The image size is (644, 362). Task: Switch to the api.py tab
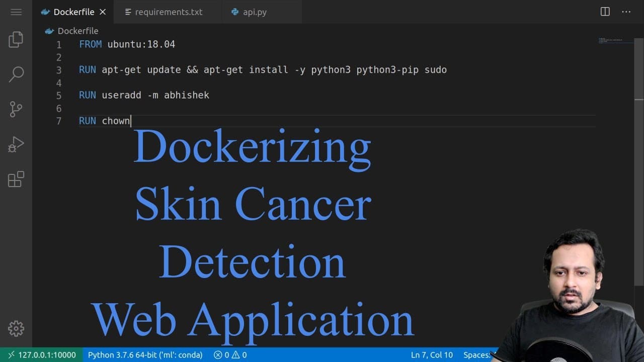pyautogui.click(x=262, y=12)
